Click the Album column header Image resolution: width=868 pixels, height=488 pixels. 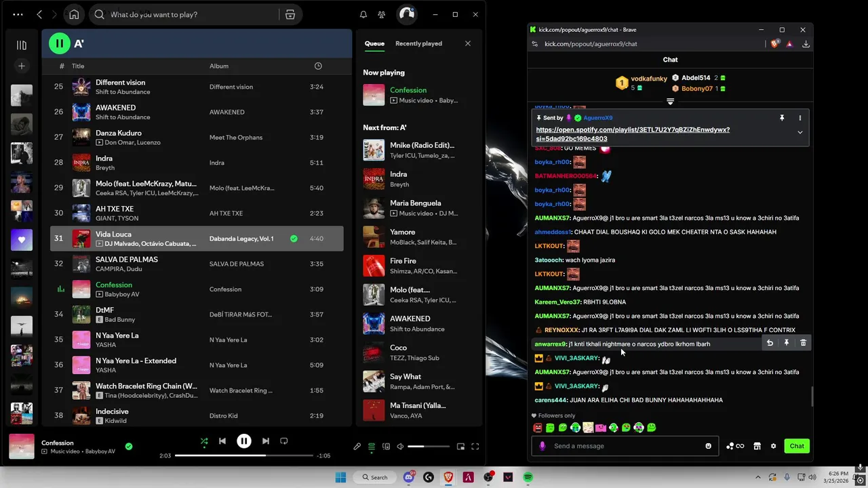(x=219, y=66)
